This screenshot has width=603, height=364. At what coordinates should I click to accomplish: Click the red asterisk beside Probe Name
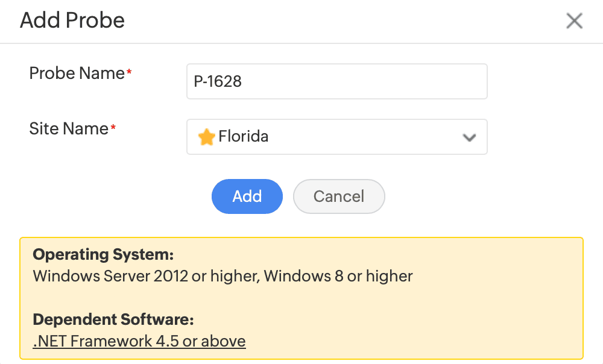pos(129,73)
